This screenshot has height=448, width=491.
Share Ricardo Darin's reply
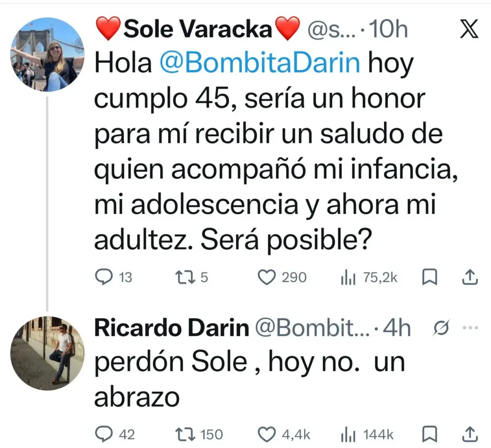tap(470, 434)
